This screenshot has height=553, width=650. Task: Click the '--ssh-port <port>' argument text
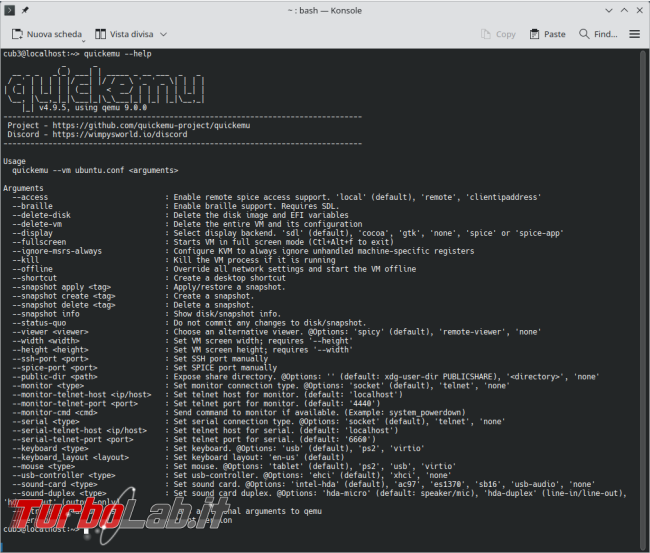[x=50, y=359]
